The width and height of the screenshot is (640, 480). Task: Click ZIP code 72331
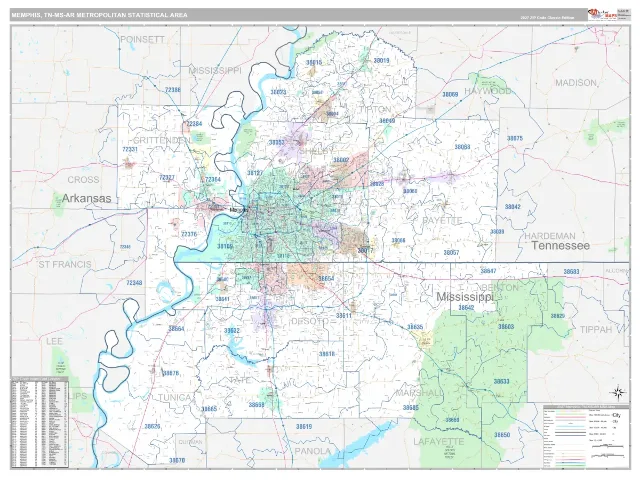pyautogui.click(x=130, y=150)
